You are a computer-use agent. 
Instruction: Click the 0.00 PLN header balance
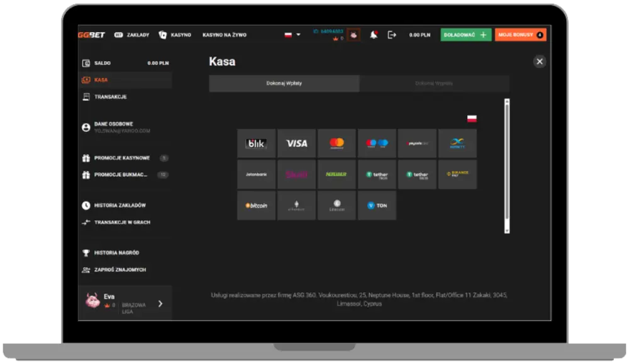click(420, 35)
